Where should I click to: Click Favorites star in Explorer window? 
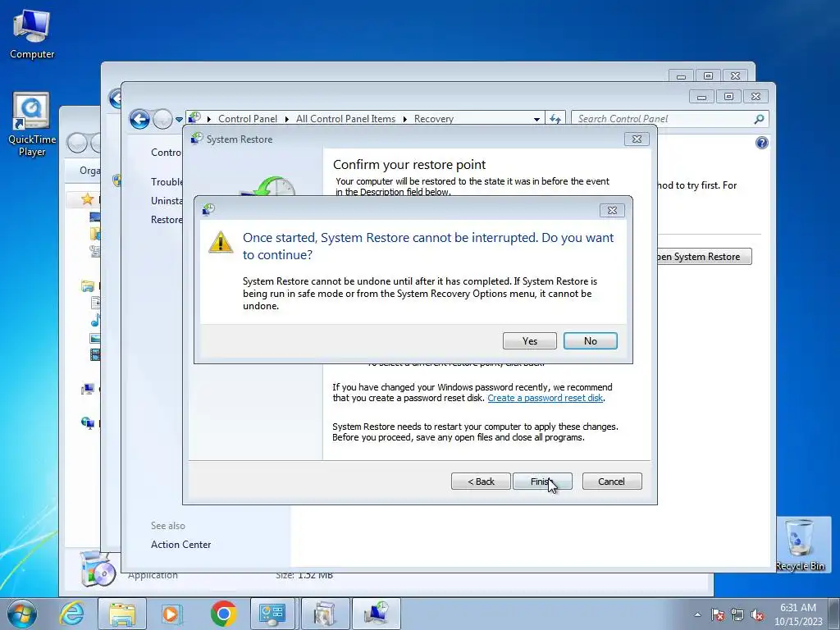[87, 199]
